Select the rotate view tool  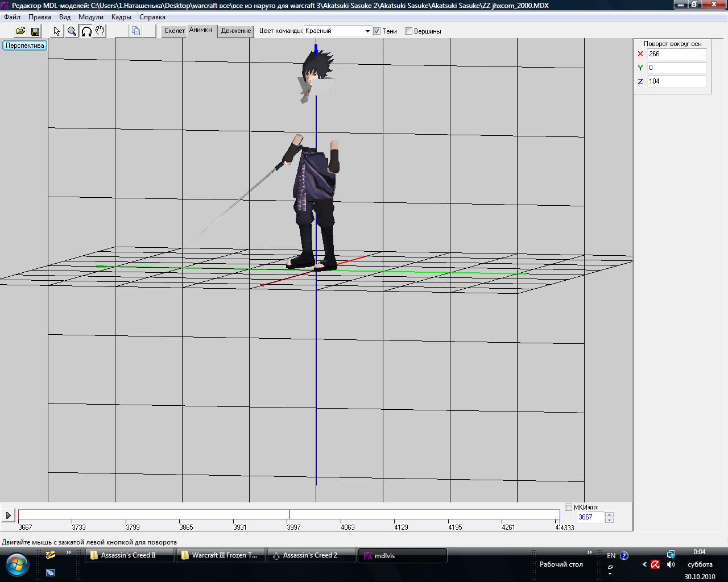(x=86, y=31)
